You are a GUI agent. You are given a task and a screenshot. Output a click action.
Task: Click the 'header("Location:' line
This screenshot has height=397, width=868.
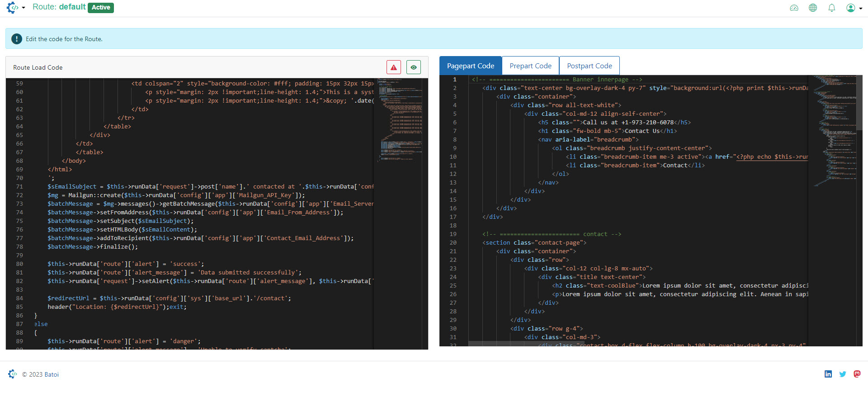[x=117, y=307]
